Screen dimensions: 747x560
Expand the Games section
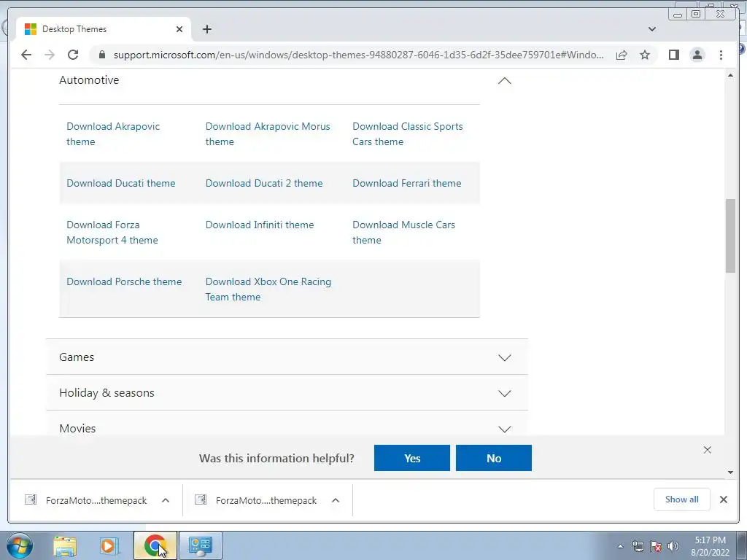[x=287, y=357]
